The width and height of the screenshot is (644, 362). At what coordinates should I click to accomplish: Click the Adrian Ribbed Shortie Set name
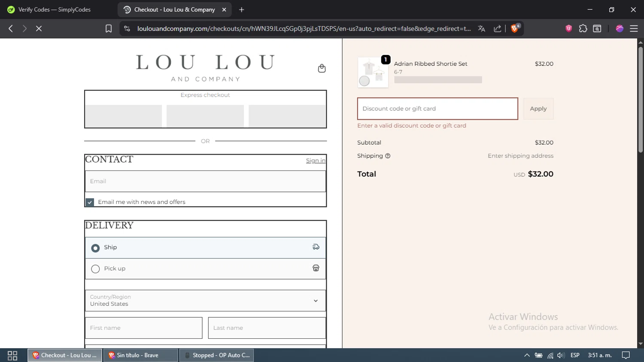431,64
